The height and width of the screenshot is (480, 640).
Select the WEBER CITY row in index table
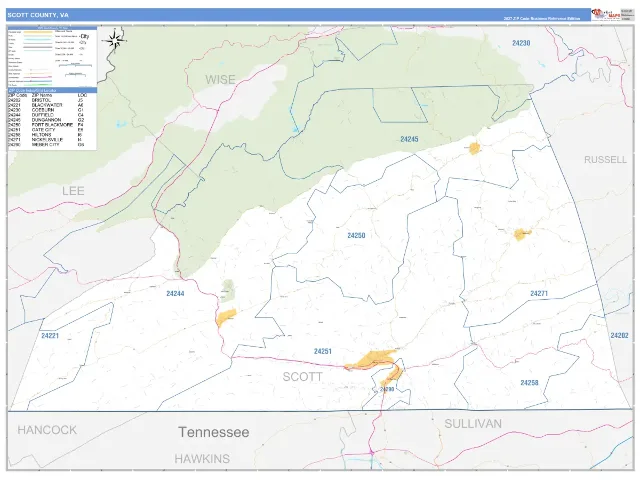tap(47, 144)
